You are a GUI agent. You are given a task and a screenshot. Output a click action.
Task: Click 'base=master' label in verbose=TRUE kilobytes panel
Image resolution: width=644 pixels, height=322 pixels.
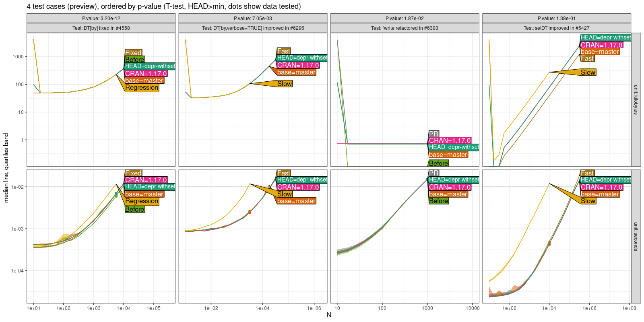click(x=296, y=72)
